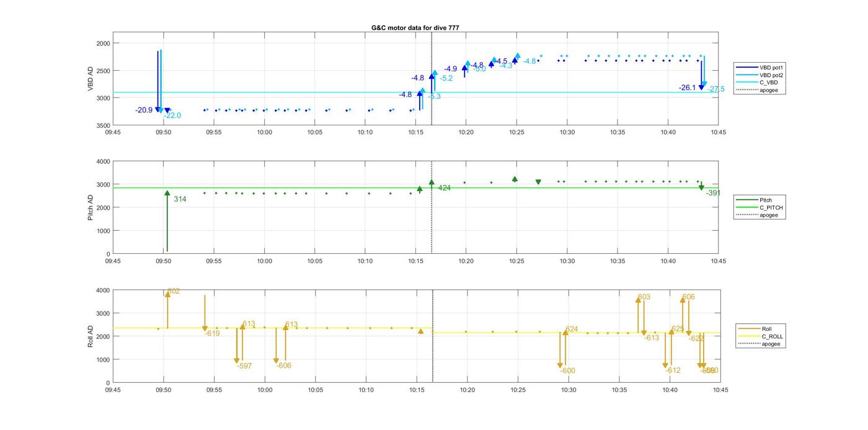Click the 2500 tick on VBD axis
The height and width of the screenshot is (430, 868).
pos(102,71)
